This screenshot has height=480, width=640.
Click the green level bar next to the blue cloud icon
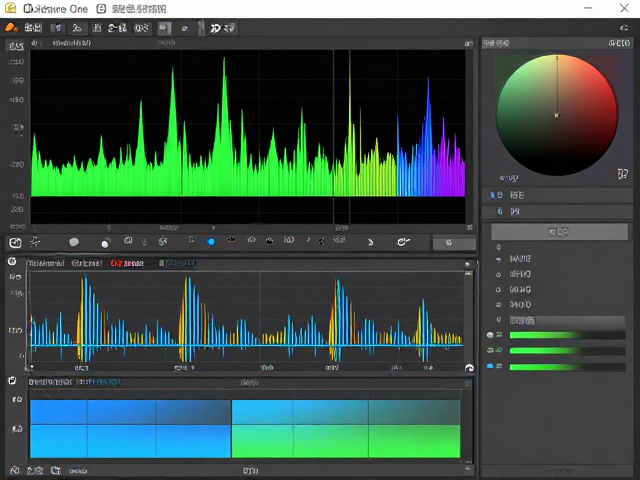tap(567, 367)
